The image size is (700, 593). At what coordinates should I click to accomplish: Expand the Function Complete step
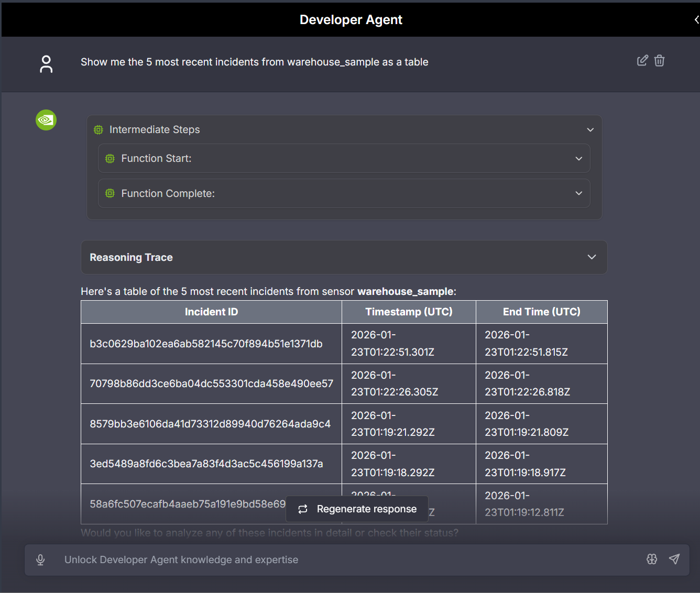tap(578, 193)
